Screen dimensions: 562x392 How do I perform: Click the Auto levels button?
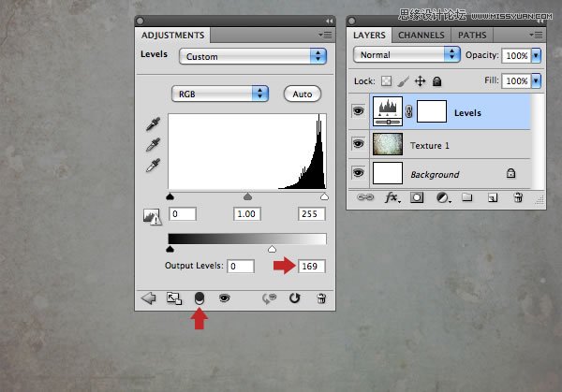click(x=302, y=94)
